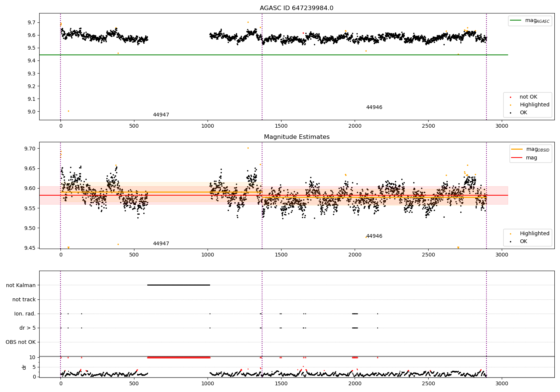Click the '9.0' y-tick in top plot
Image resolution: width=560 pixels, height=392 pixels.
[x=32, y=112]
